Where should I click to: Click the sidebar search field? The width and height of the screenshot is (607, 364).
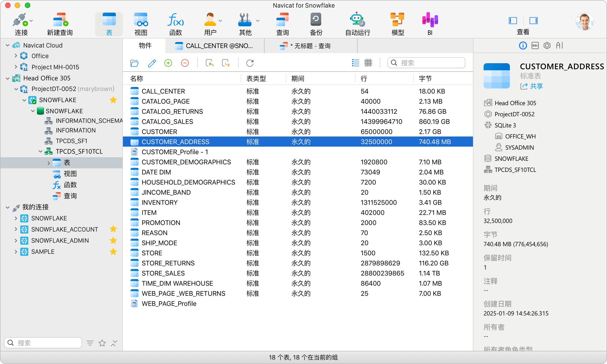[43, 343]
